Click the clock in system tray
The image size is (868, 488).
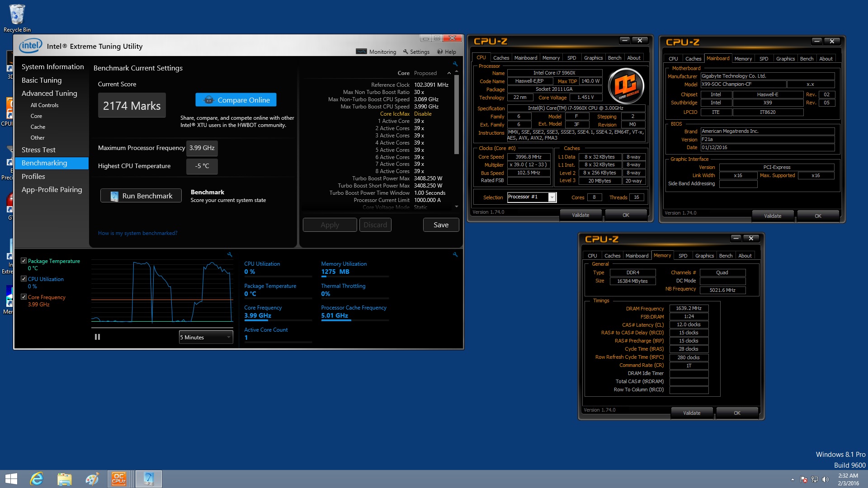[848, 479]
